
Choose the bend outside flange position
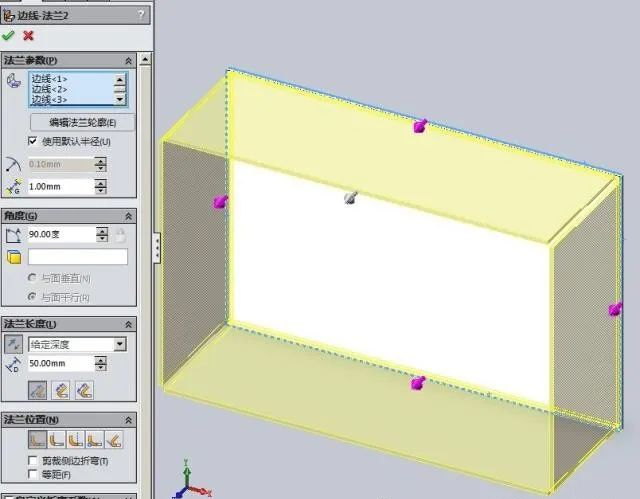(x=76, y=440)
